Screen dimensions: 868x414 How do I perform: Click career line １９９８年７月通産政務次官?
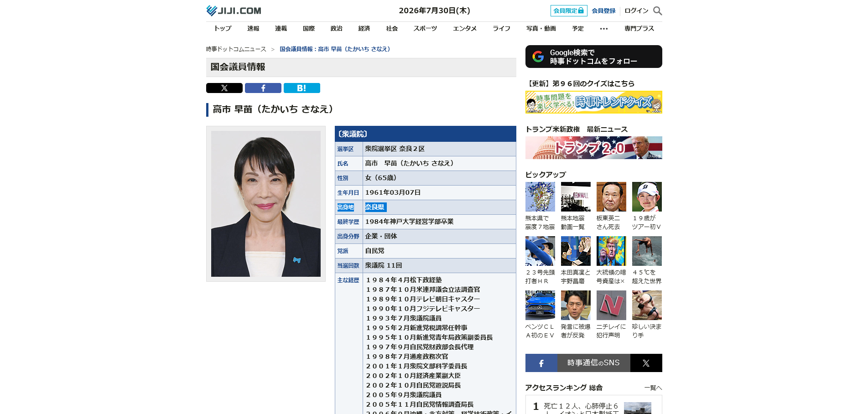tap(407, 357)
